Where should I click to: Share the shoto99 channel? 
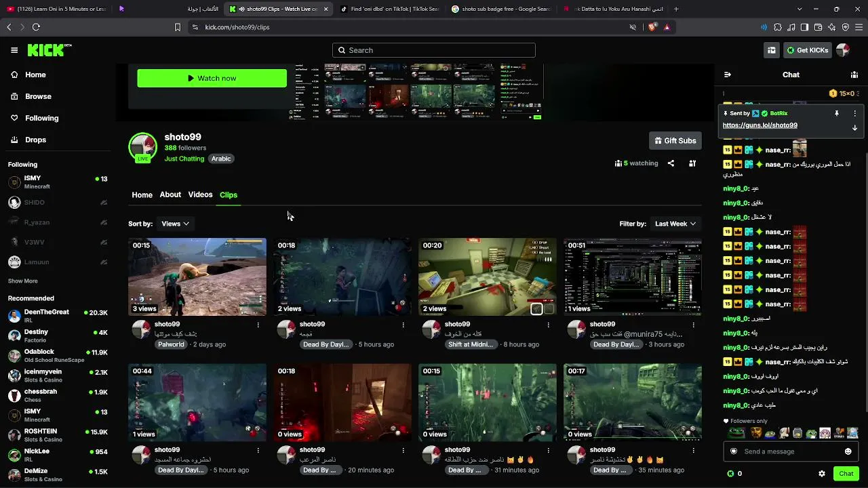click(671, 163)
